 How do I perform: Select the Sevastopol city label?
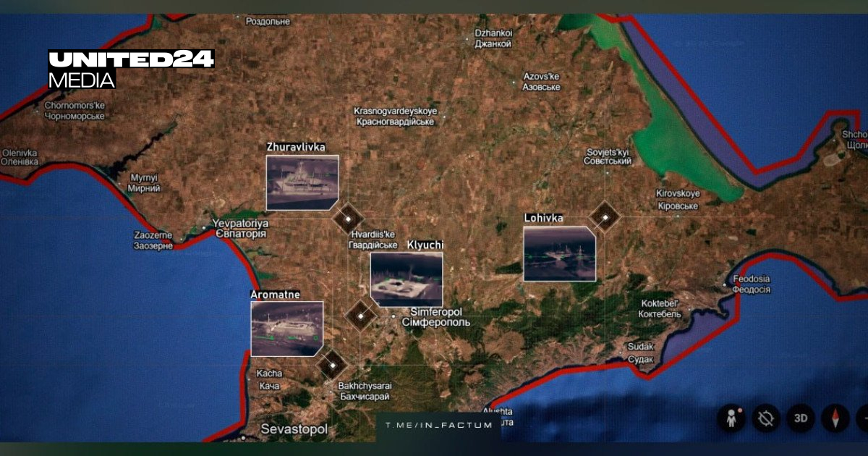tap(294, 429)
